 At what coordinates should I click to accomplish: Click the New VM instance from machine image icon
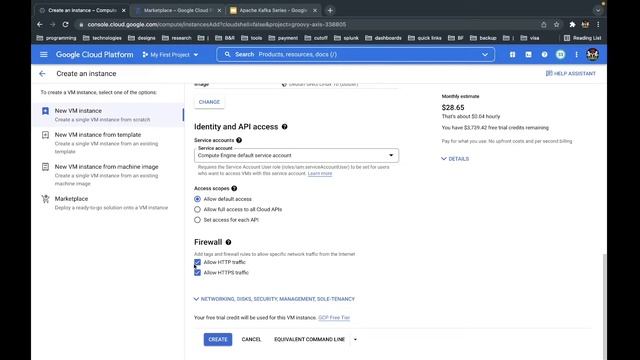coord(45,167)
